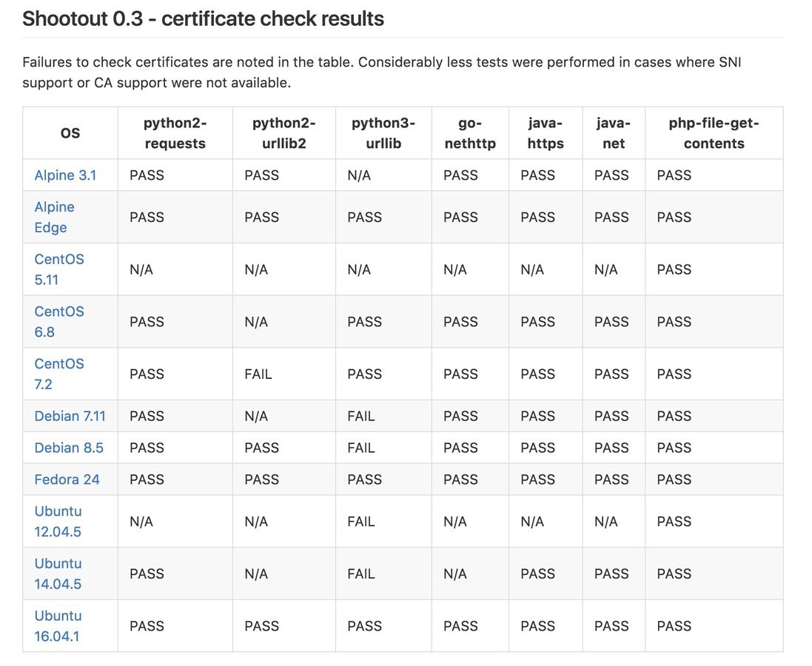Click PASS under php-file-get-contents for CentOS 5.11

(x=674, y=269)
